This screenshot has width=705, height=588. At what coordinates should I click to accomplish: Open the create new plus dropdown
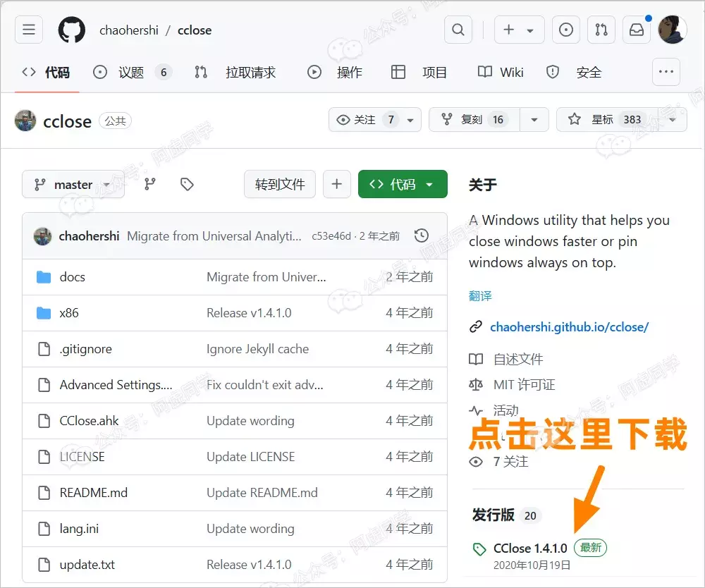coord(520,30)
